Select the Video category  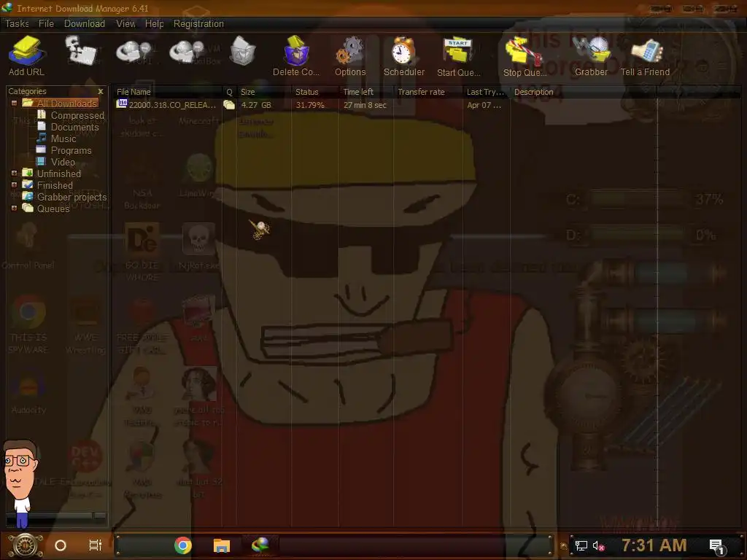click(63, 162)
